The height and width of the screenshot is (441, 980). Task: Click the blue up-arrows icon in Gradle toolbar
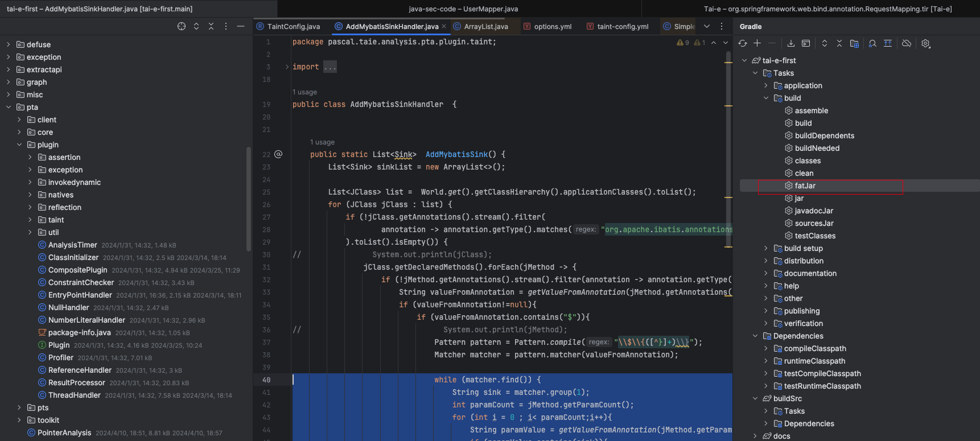(x=888, y=43)
